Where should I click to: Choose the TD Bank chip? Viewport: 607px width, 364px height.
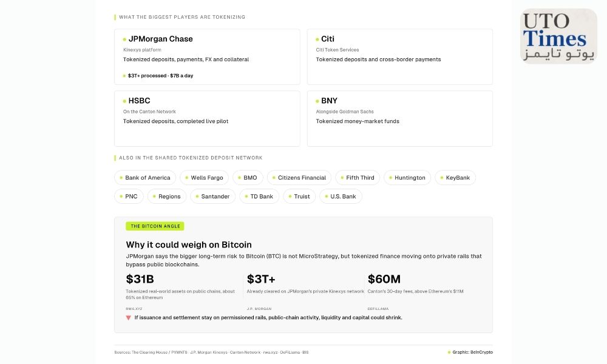tap(259, 197)
